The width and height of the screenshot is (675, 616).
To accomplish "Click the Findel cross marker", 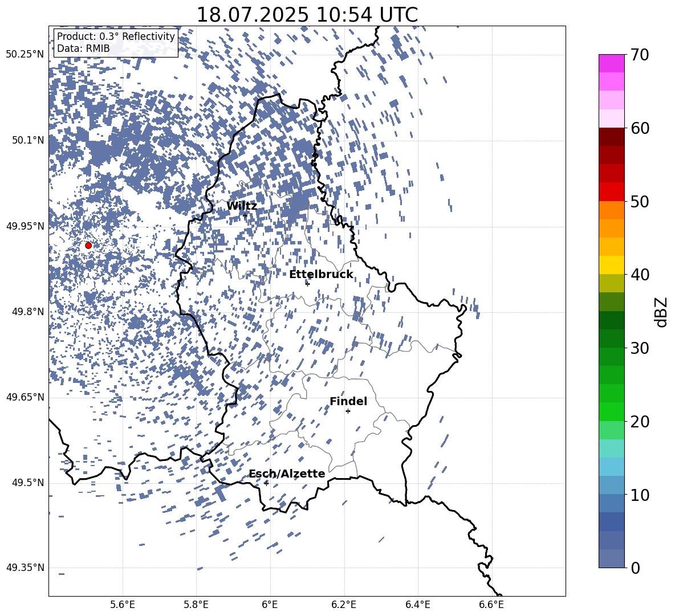I will [348, 411].
